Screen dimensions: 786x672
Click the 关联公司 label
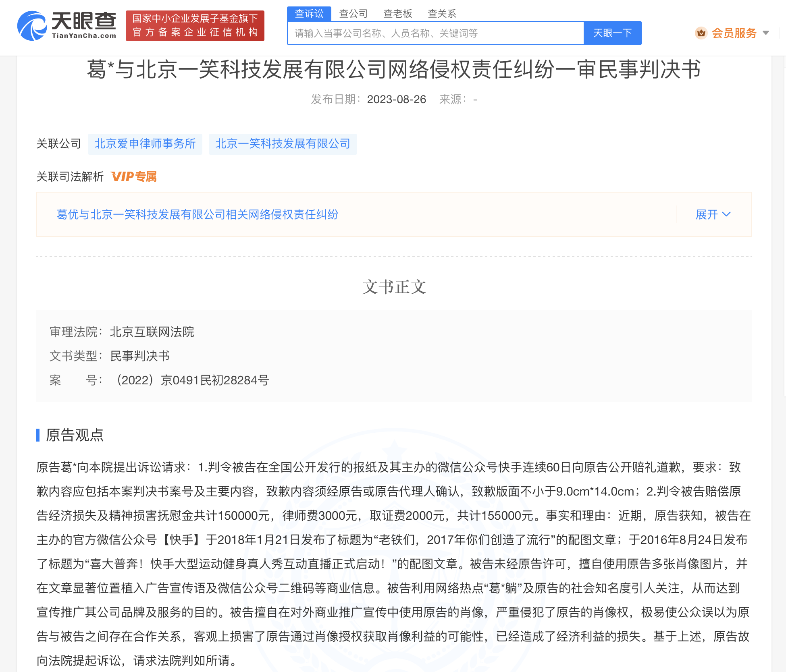59,144
